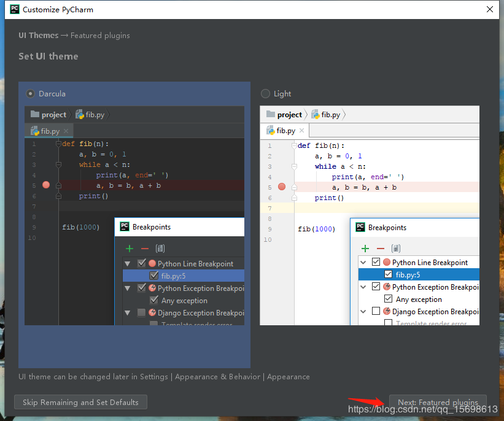Click the line 5 breakpoint dot in Light preview
The width and height of the screenshot is (504, 421).
pyautogui.click(x=282, y=187)
